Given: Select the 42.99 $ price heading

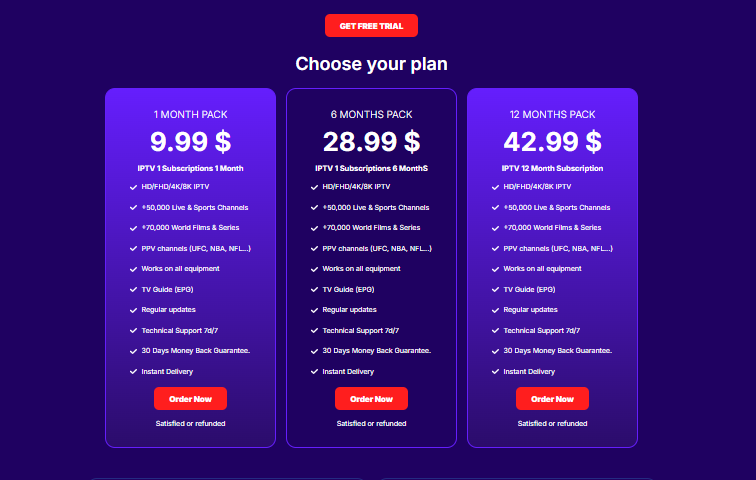Looking at the screenshot, I should (x=553, y=142).
